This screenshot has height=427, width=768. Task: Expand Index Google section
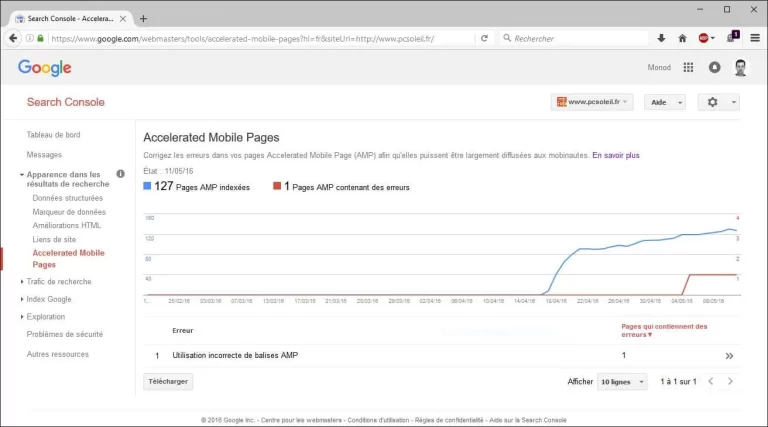(22, 299)
